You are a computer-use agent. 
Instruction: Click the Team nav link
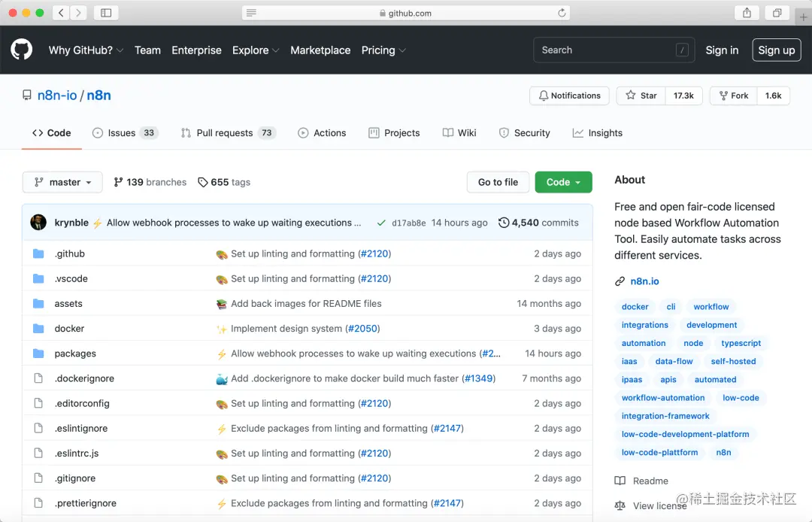click(x=147, y=50)
